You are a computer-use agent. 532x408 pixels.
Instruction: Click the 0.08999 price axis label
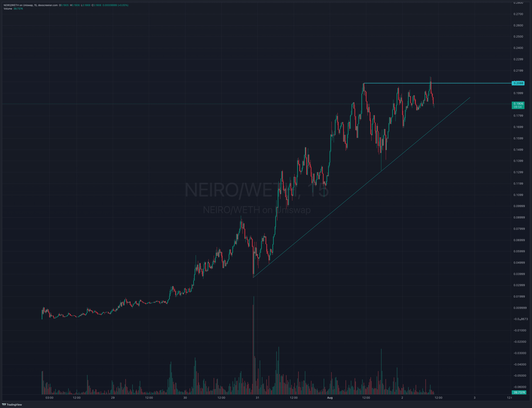[519, 217]
